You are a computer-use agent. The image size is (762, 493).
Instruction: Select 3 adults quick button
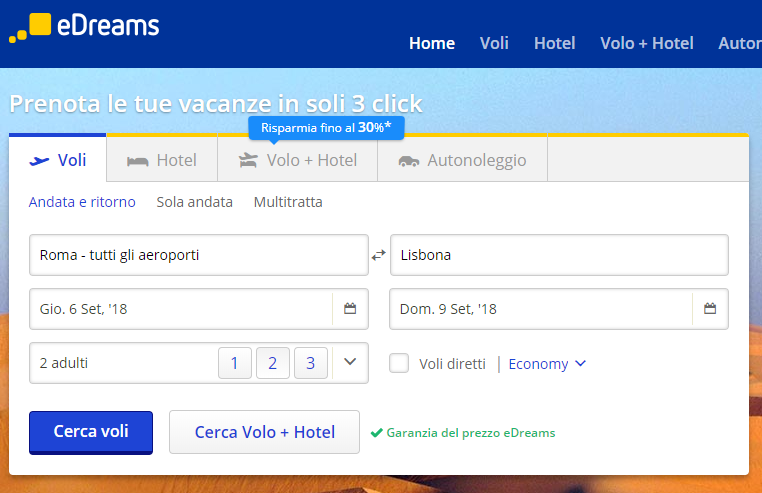[x=310, y=363]
